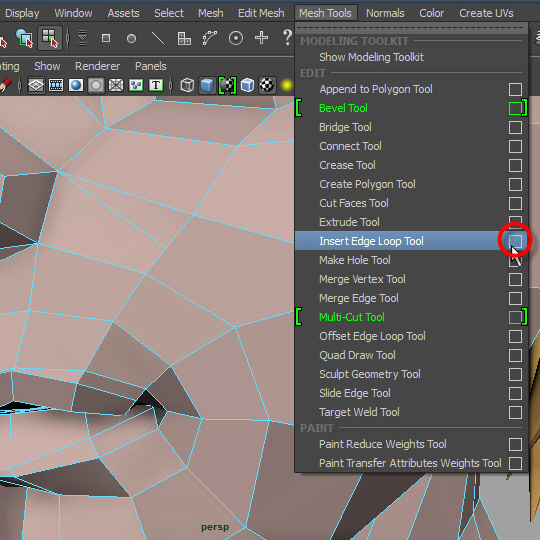Image resolution: width=540 pixels, height=540 pixels.
Task: Open the Display menu
Action: tap(22, 13)
